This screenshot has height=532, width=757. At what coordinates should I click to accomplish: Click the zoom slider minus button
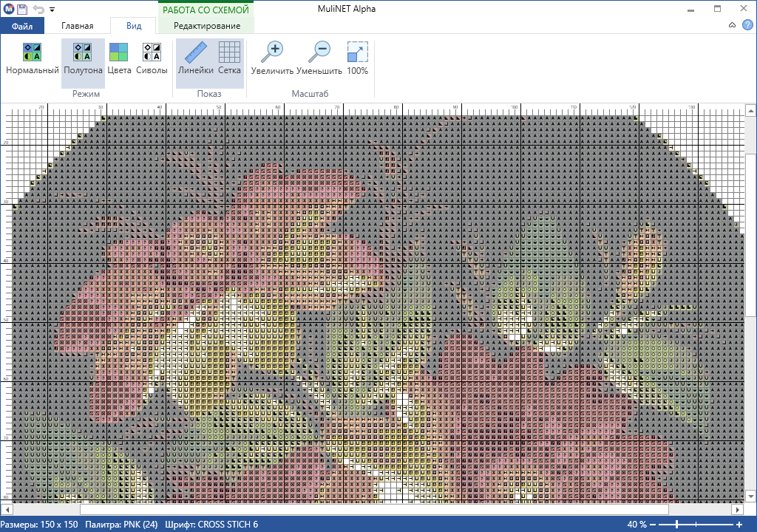click(654, 525)
